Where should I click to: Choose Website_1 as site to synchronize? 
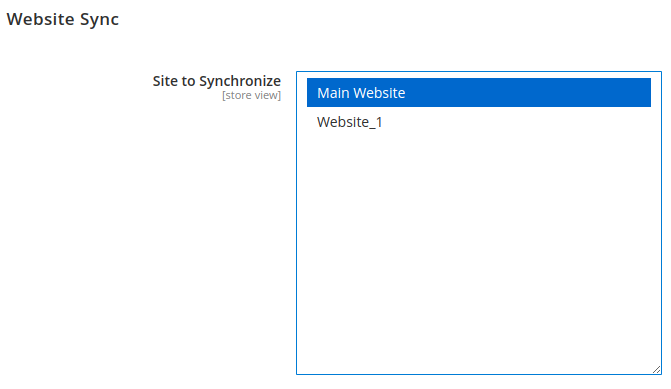[x=478, y=122]
